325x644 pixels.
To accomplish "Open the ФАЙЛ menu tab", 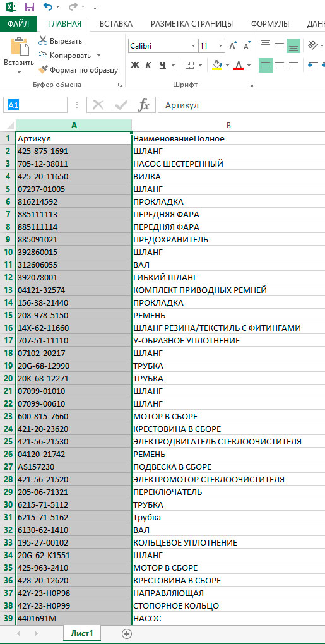I will tap(18, 24).
